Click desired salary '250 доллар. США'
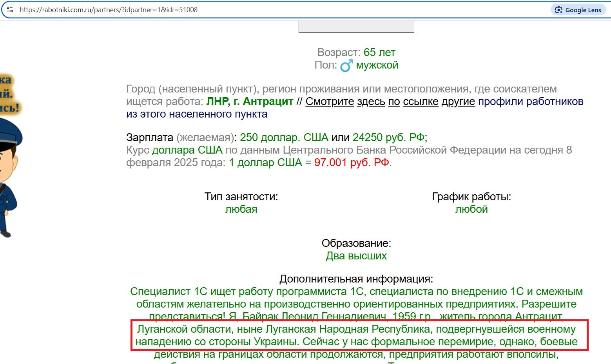The height and width of the screenshot is (364, 611). [x=284, y=138]
